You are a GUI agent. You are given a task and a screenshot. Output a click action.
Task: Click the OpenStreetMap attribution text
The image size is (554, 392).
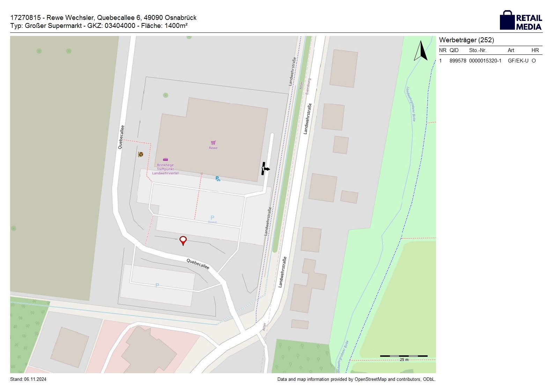356,379
